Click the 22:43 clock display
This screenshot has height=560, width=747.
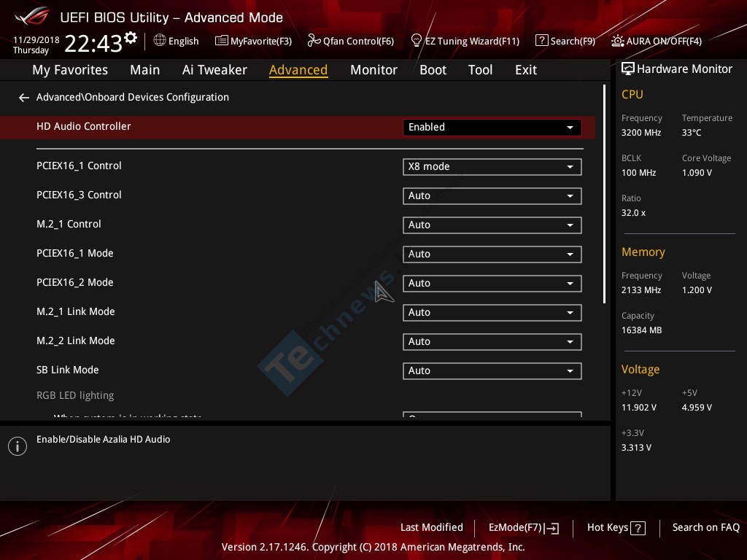pos(93,43)
